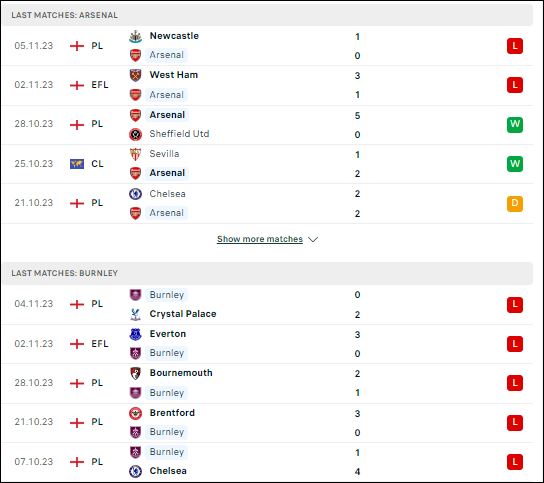Click the West Ham club crest icon
Image resolution: width=544 pixels, height=483 pixels.
pyautogui.click(x=135, y=75)
